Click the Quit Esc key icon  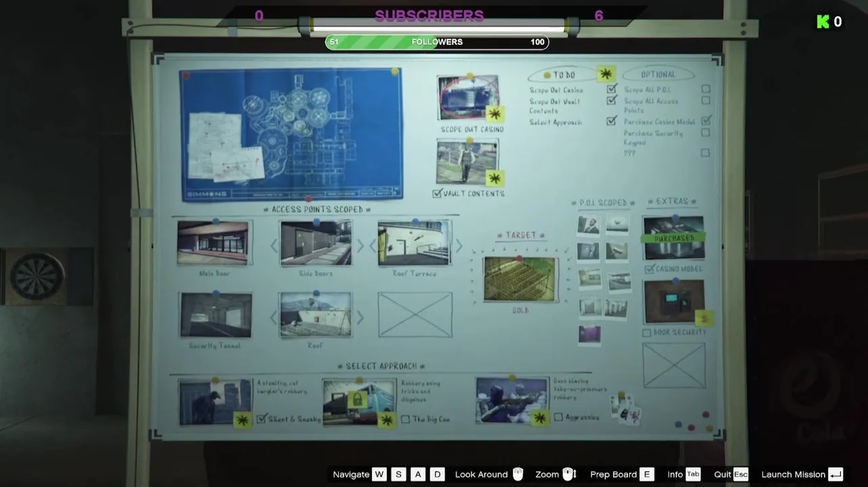click(x=741, y=474)
